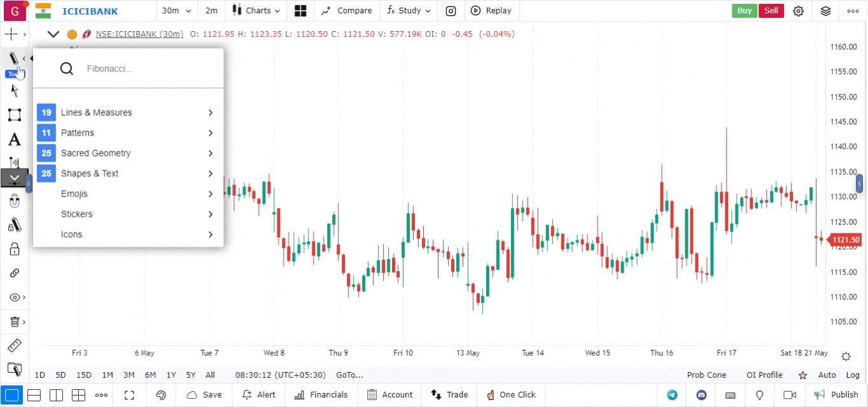Open the layers icon in top bar
The image size is (868, 407).
coord(825,11)
